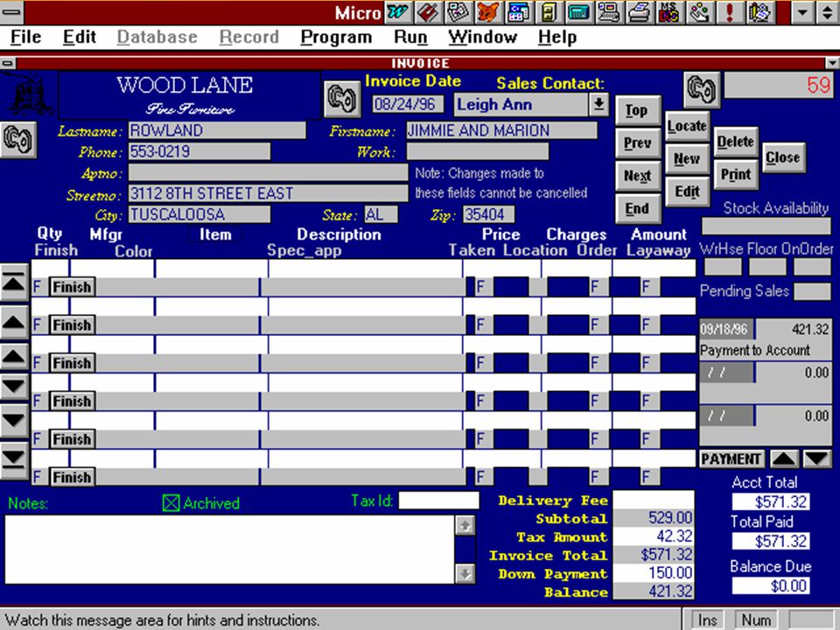The image size is (840, 630).
Task: Open the Edit menu in the menu bar
Action: 80,37
